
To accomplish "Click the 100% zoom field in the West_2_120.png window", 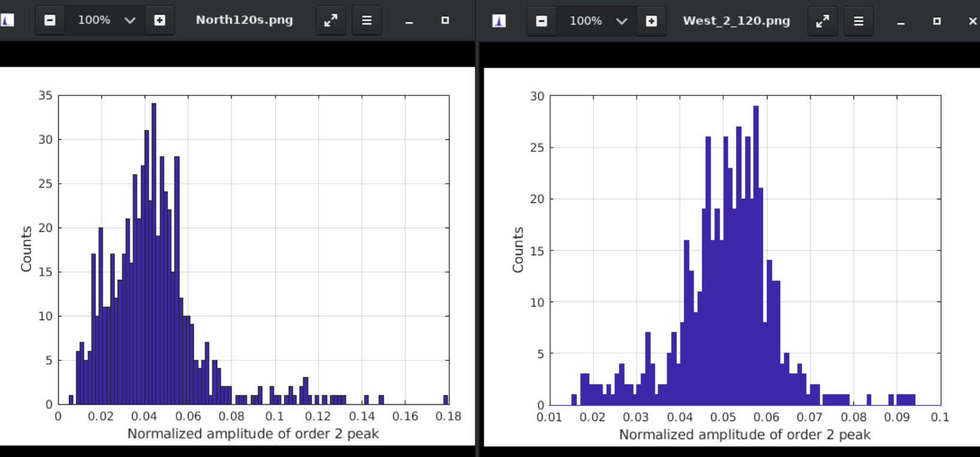I will pos(586,21).
